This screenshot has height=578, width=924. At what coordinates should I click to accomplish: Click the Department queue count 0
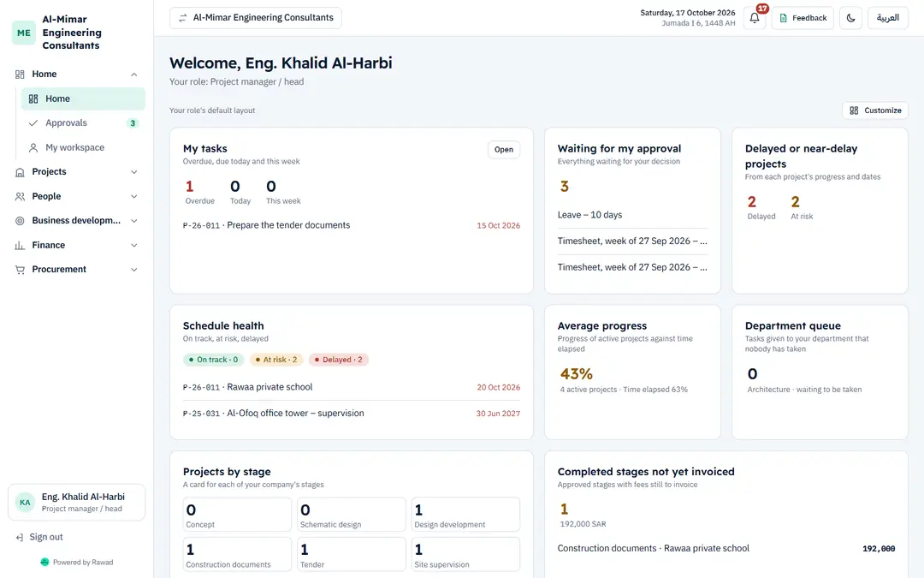[753, 374]
